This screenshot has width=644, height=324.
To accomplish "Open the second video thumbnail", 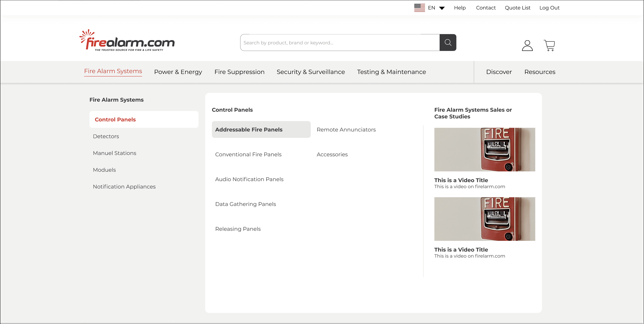I will 484,219.
